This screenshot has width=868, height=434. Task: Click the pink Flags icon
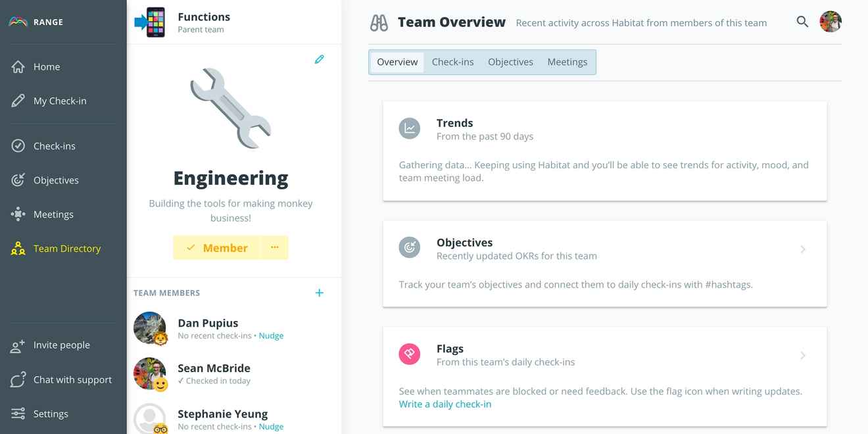[x=410, y=354]
